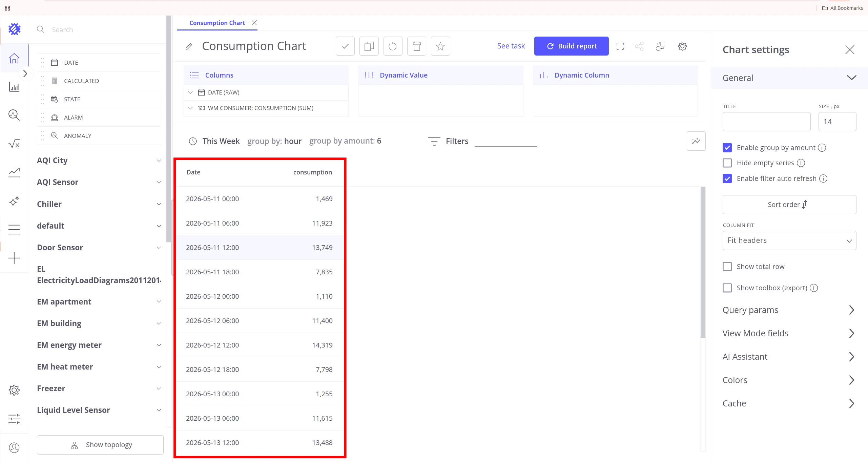868x462 pixels.
Task: Click the share icon beside Build report
Action: tap(639, 46)
